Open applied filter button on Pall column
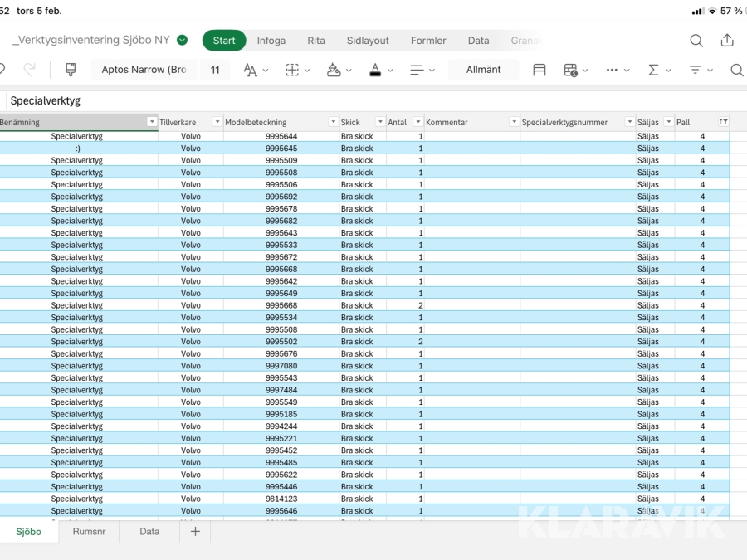The width and height of the screenshot is (747, 560). pyautogui.click(x=724, y=122)
